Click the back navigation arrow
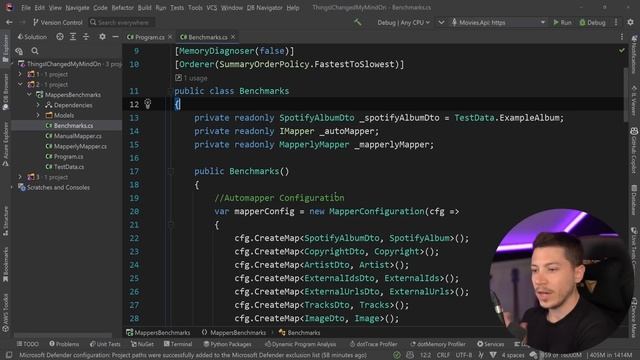The height and width of the screenshot is (360, 640). (x=9, y=22)
